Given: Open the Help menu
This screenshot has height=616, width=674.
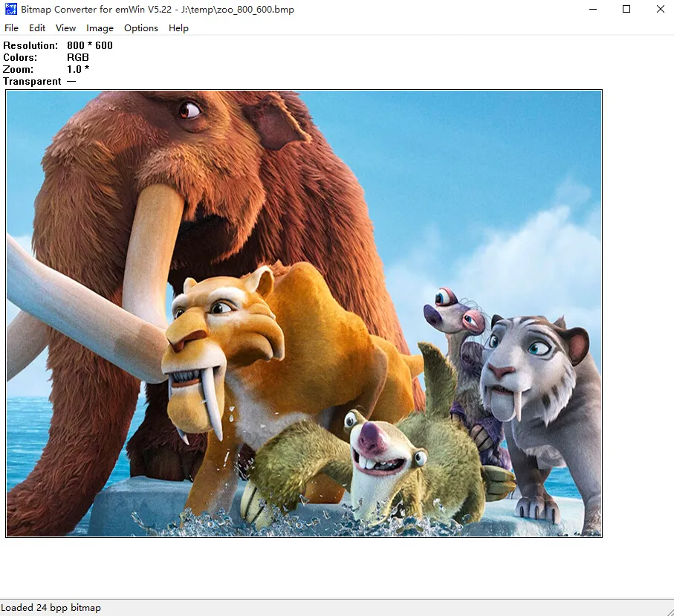Looking at the screenshot, I should 178,28.
